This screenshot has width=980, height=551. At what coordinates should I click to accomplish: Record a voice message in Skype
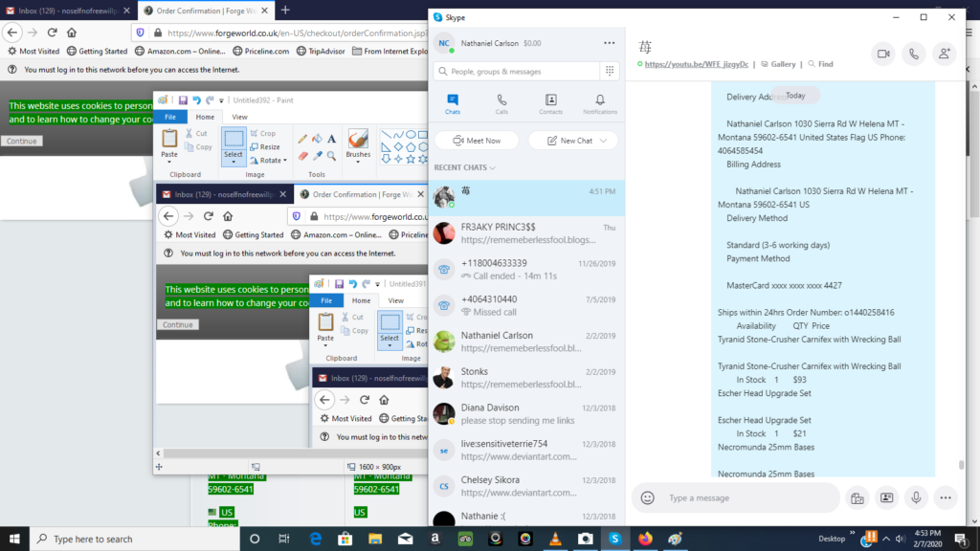pyautogui.click(x=916, y=497)
